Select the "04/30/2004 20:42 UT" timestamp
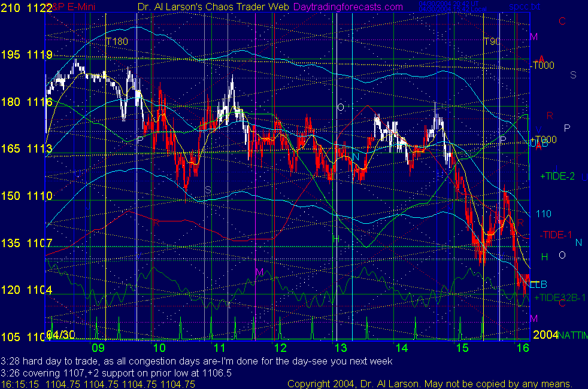The height and width of the screenshot is (389, 588). tap(448, 4)
